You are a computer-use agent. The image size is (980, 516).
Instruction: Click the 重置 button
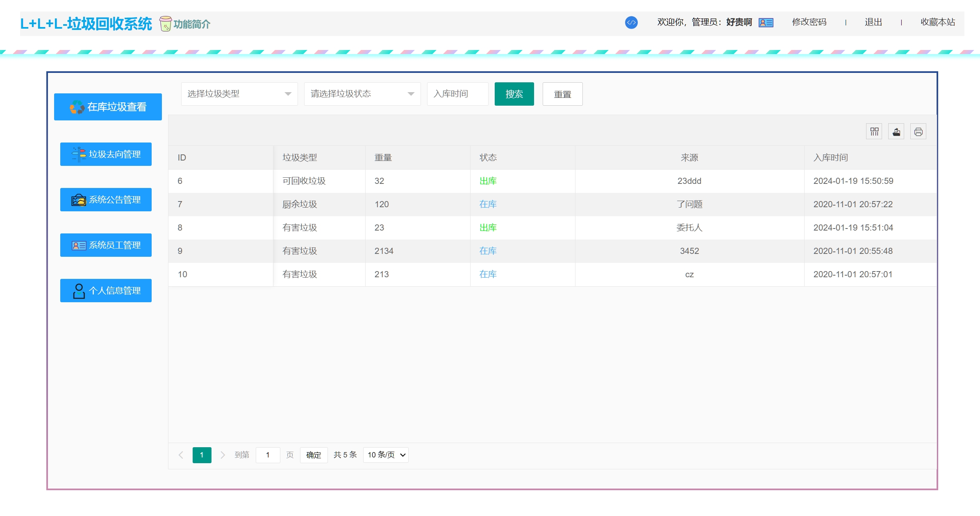pos(561,94)
